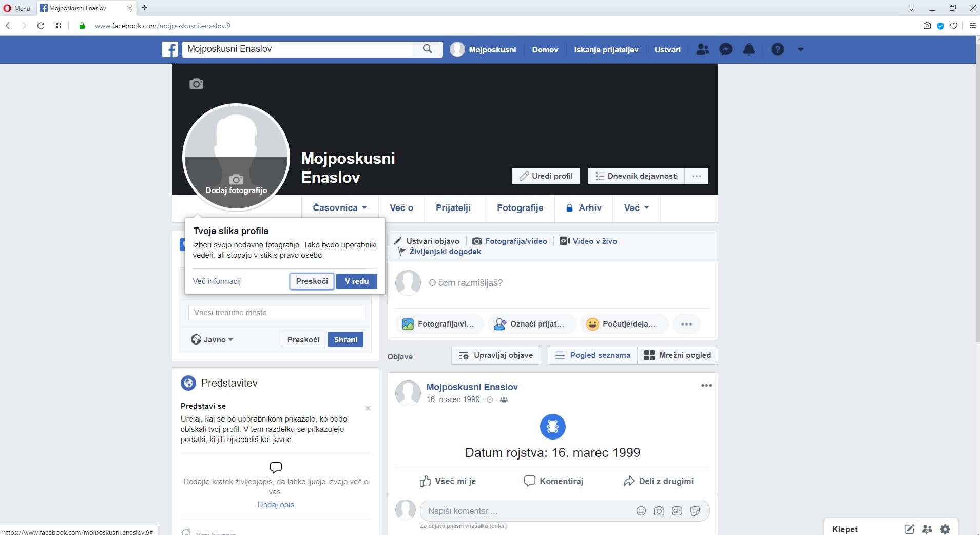Click the Vnesi trenutno mesto field

(x=276, y=313)
